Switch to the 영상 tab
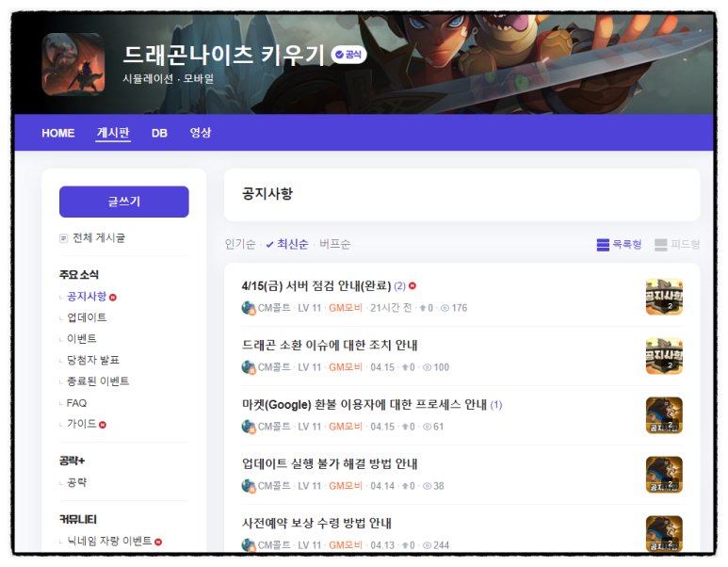 [x=200, y=133]
